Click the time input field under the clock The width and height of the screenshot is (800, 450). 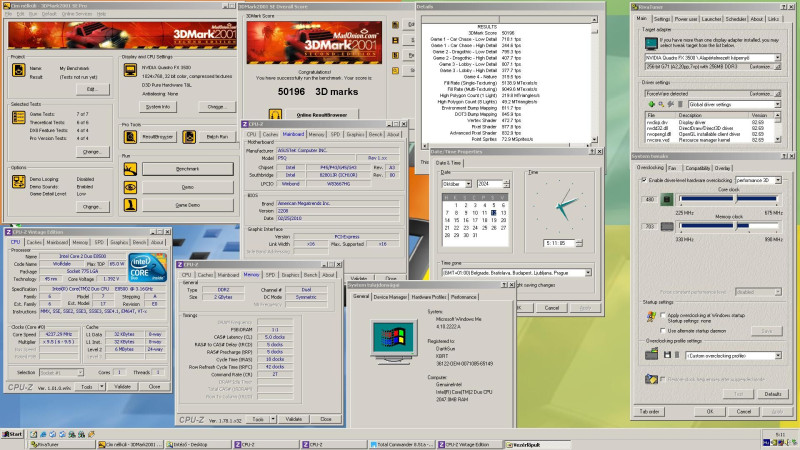(x=559, y=243)
